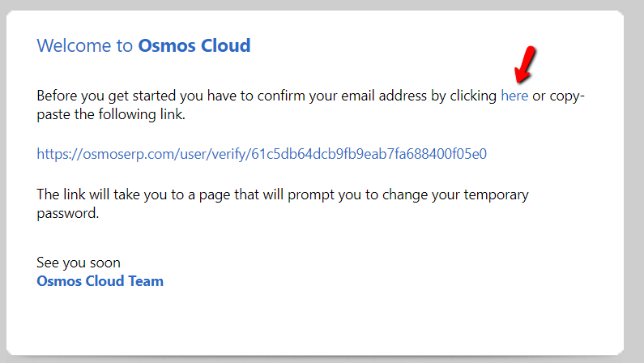This screenshot has height=363, width=644.
Task: Click the bold "Osmos Cloud" heading text
Action: 194,45
